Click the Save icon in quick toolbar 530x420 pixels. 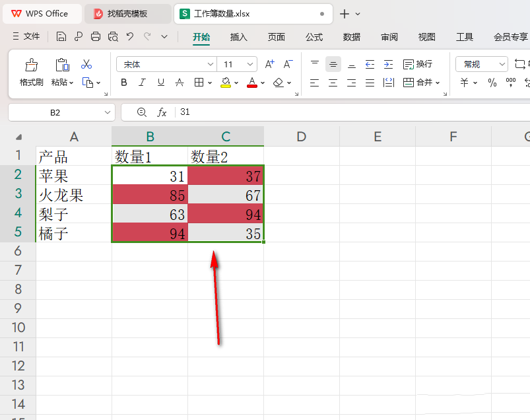(61, 36)
